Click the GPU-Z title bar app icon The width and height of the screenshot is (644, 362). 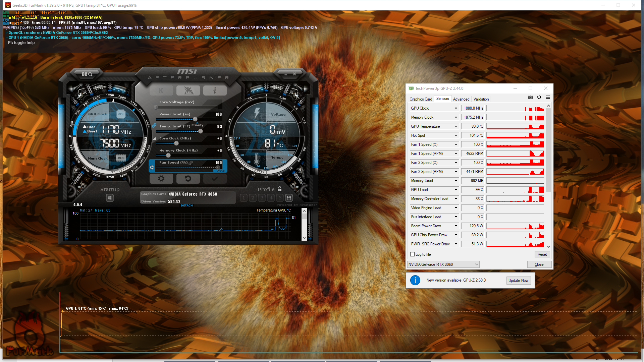coord(411,88)
